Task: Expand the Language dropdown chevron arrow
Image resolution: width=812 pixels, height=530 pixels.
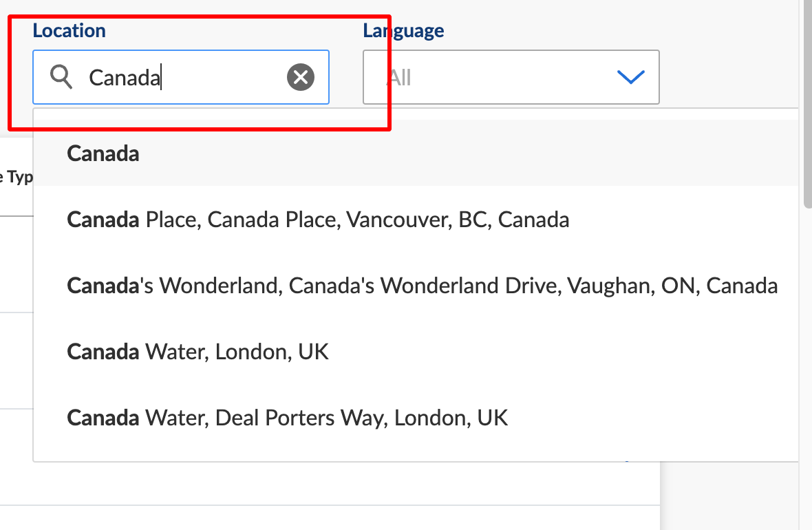Action: (x=630, y=77)
